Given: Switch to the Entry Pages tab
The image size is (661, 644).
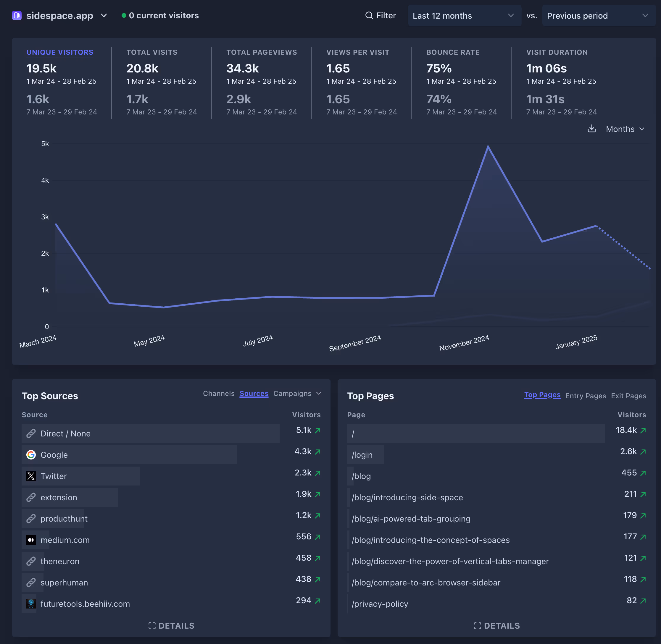Looking at the screenshot, I should click(x=585, y=396).
